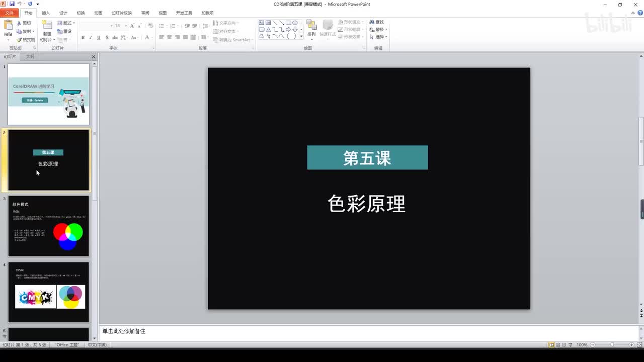Click the font color A button
Image resolution: width=644 pixels, height=362 pixels.
147,37
